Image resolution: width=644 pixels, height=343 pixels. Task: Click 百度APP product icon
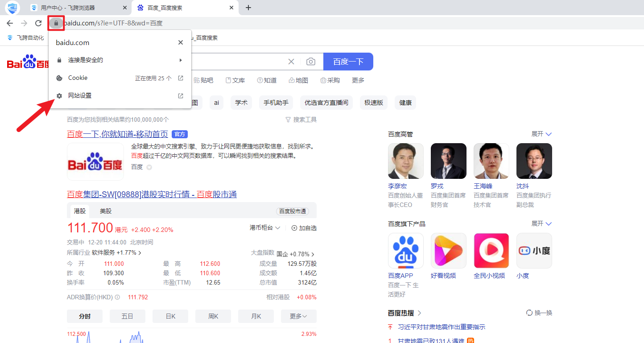406,251
